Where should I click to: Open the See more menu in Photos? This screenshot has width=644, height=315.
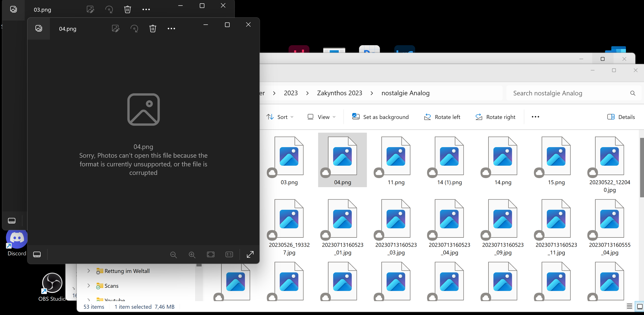(x=172, y=29)
